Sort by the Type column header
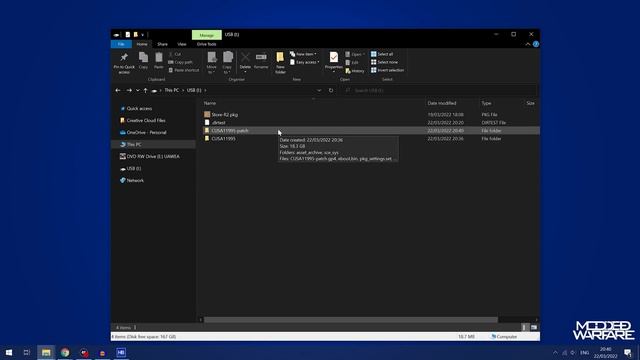This screenshot has height=360, width=640. pos(486,103)
